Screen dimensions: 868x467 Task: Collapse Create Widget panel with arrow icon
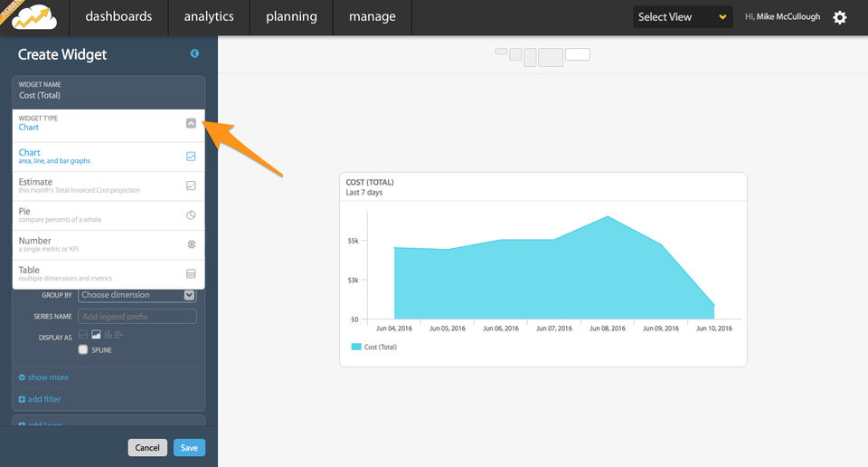click(194, 53)
